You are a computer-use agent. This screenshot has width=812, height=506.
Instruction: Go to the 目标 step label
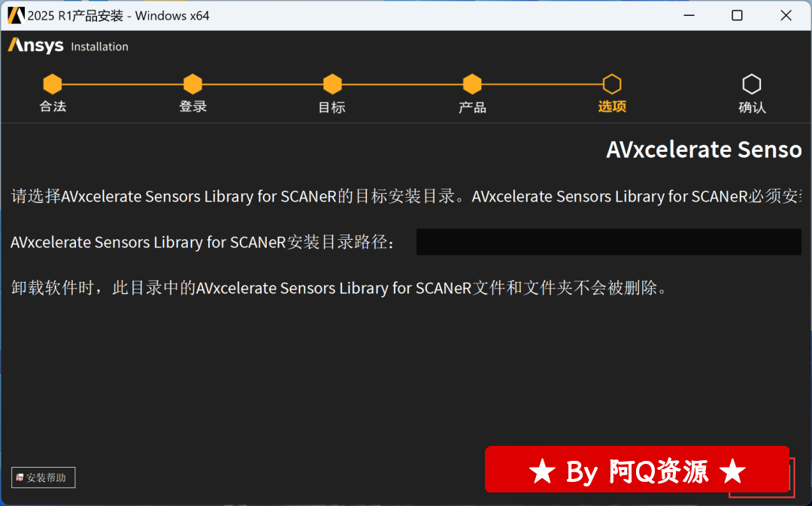332,108
